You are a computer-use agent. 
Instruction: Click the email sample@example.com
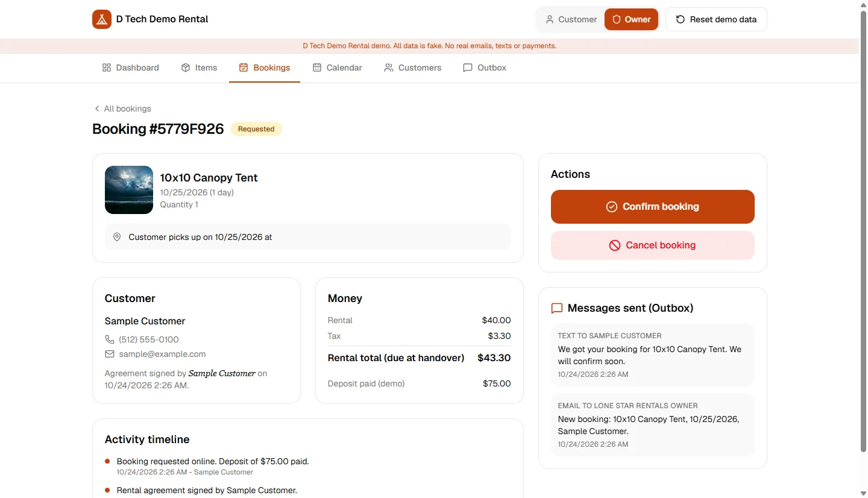[x=162, y=354]
